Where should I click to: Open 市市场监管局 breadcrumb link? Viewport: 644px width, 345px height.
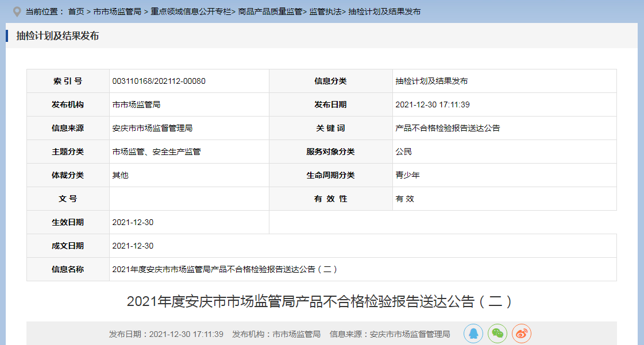117,11
